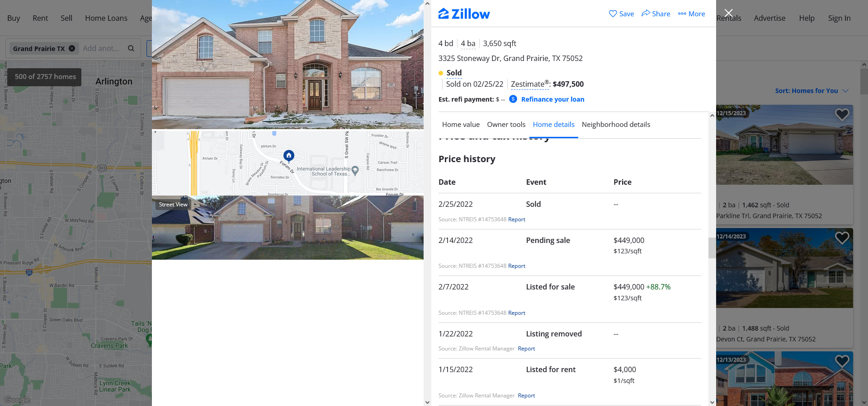Close the listing detail overlay
This screenshot has width=868, height=406.
point(728,13)
